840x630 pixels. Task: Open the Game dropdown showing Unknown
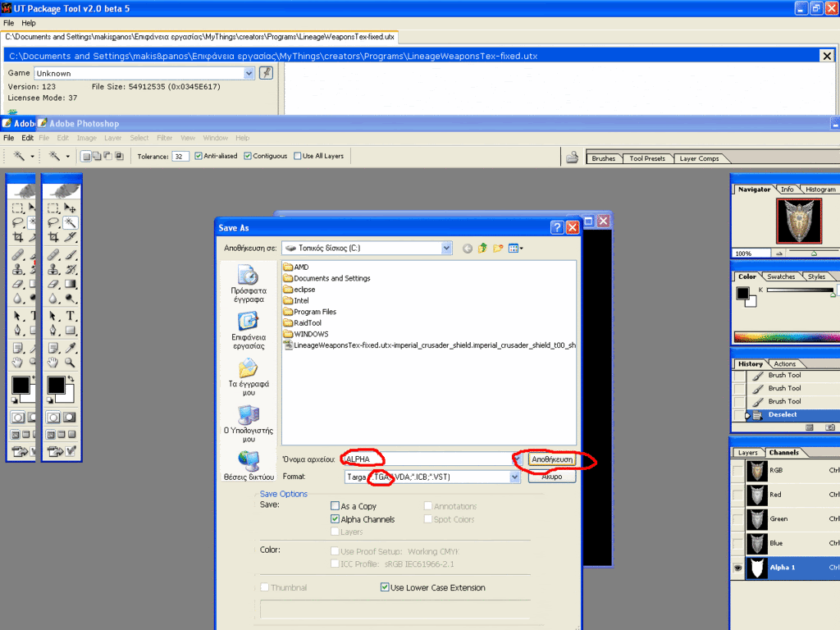(x=249, y=73)
